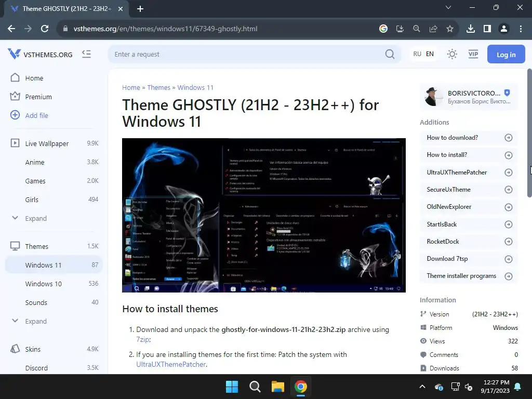Click the Home breadcrumb link
The height and width of the screenshot is (399, 532).
coord(131,87)
